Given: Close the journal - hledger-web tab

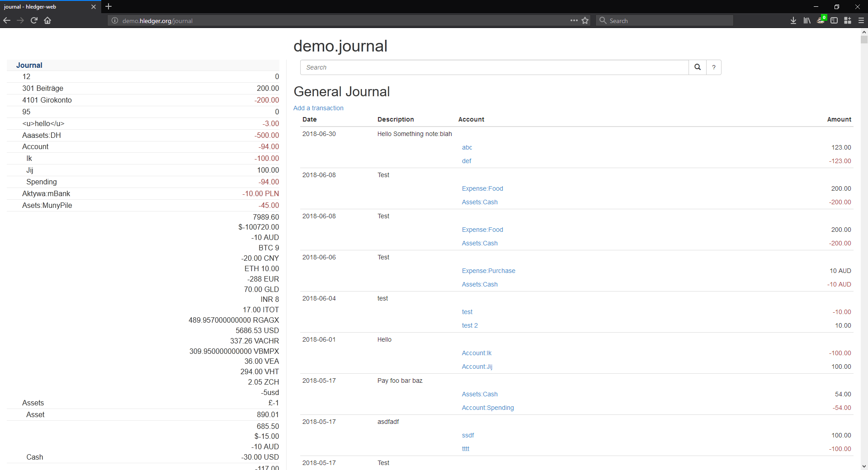Looking at the screenshot, I should (94, 7).
